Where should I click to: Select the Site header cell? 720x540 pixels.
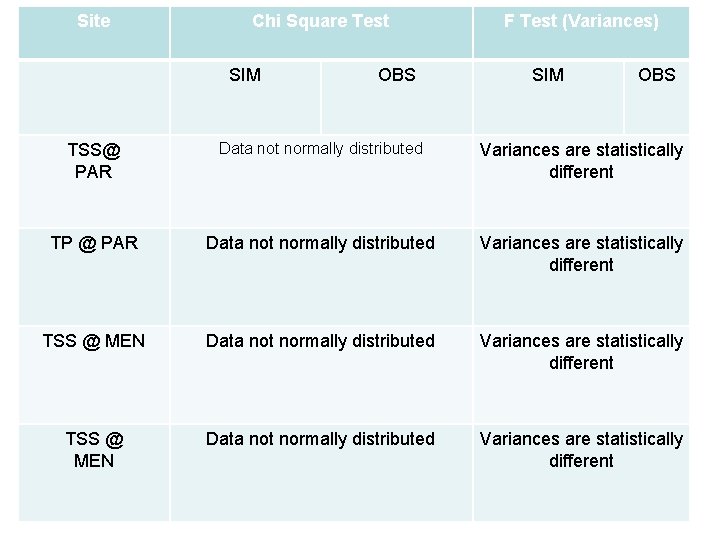(94, 32)
